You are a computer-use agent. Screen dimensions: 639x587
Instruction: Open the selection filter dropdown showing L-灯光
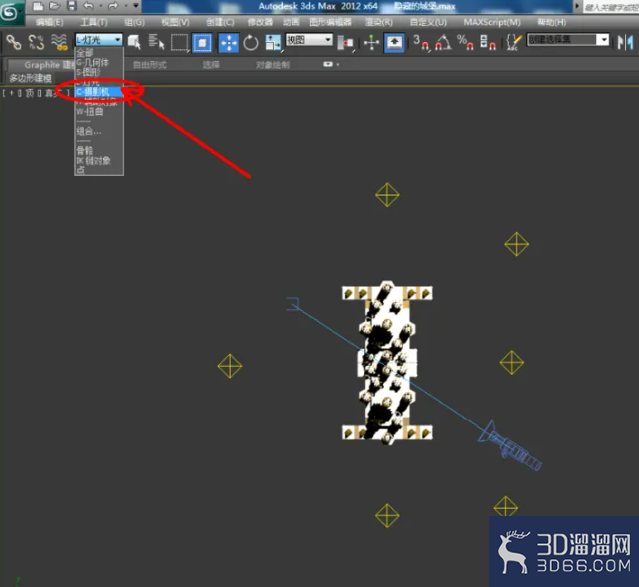[x=99, y=40]
